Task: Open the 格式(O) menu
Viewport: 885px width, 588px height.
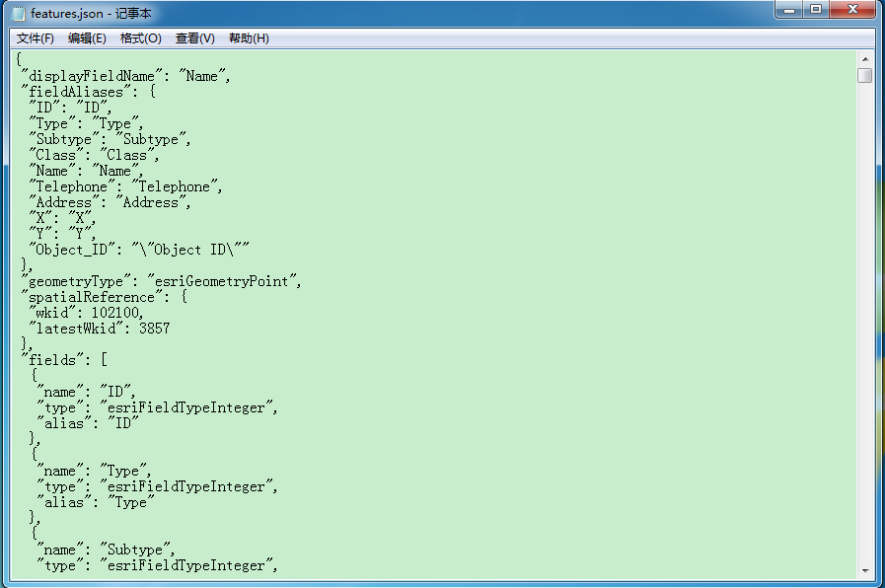Action: coord(140,38)
